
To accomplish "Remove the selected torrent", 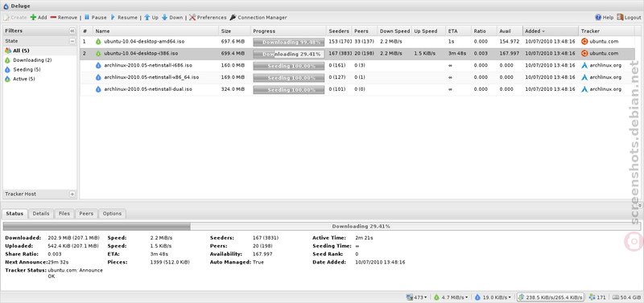I will pyautogui.click(x=64, y=18).
